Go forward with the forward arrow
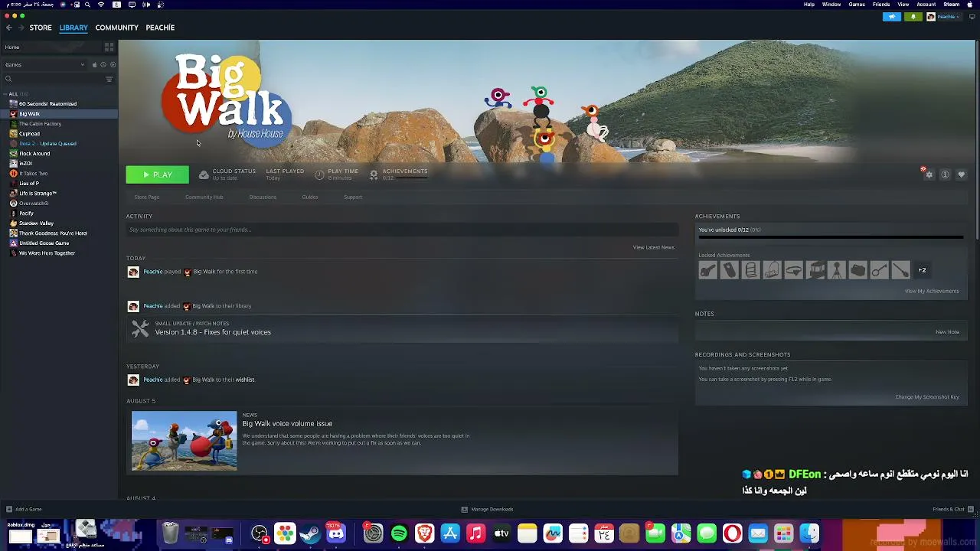Viewport: 980px width, 551px height. (21, 28)
